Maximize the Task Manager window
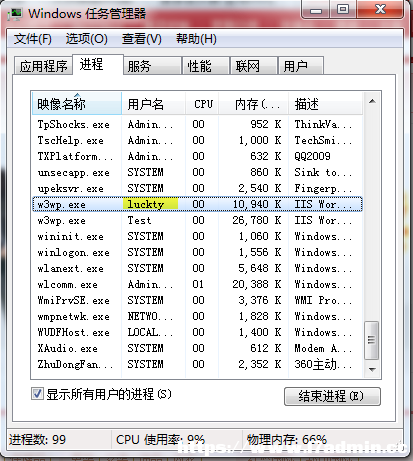 343,10
